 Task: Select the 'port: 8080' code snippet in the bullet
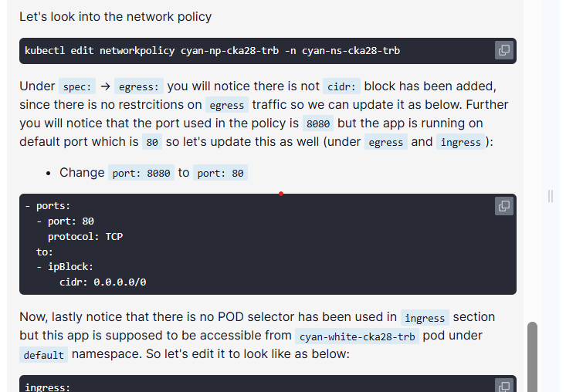141,173
